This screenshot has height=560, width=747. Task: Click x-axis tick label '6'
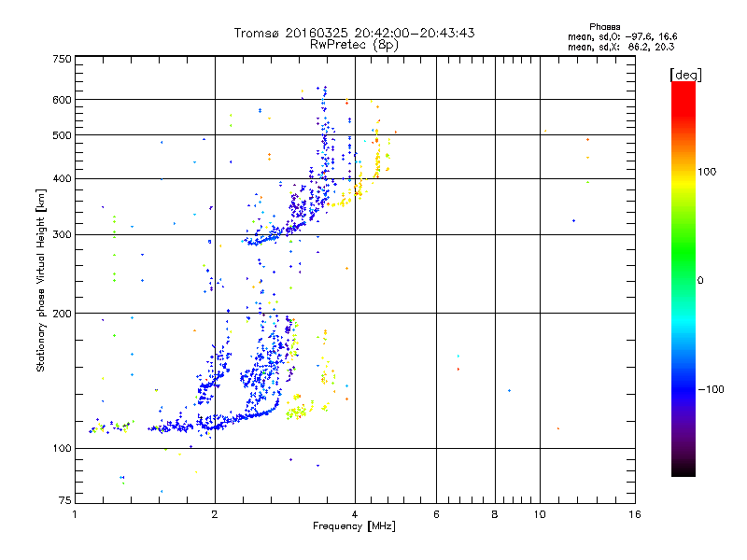pyautogui.click(x=436, y=514)
